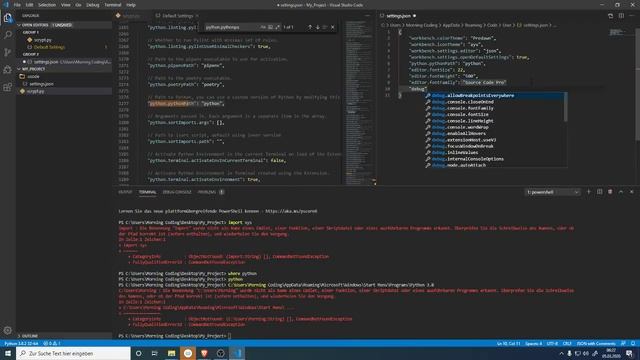Change the UTF-8 file encoding
Viewport: 640px width, 360px height.
[552, 344]
